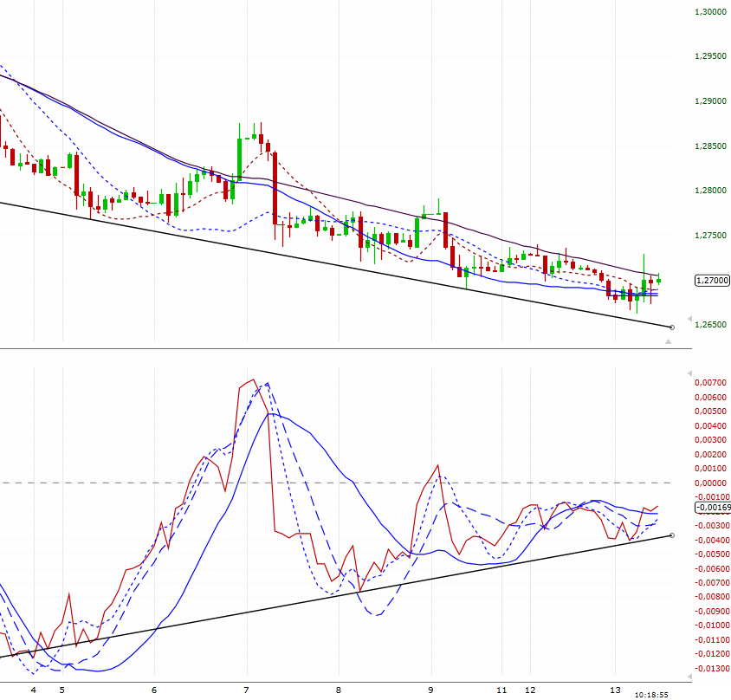Select the current price tag showing 1,27000
This screenshot has height=700, width=731.
tap(712, 280)
